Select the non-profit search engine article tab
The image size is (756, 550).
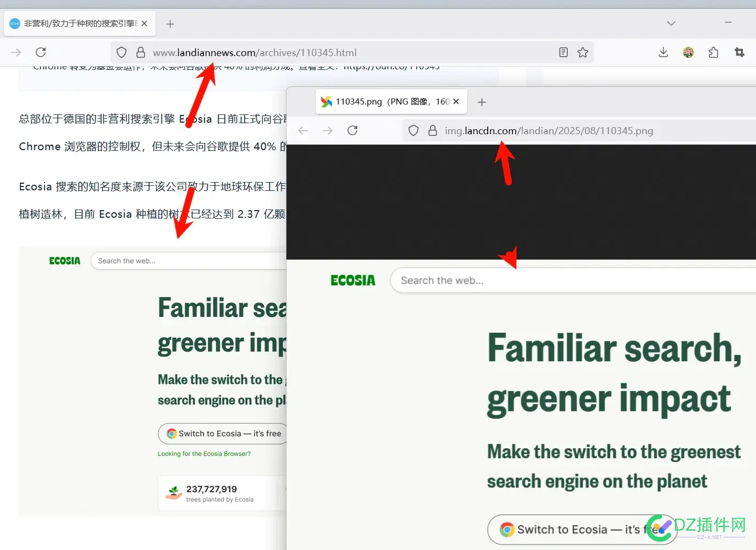pyautogui.click(x=80, y=24)
